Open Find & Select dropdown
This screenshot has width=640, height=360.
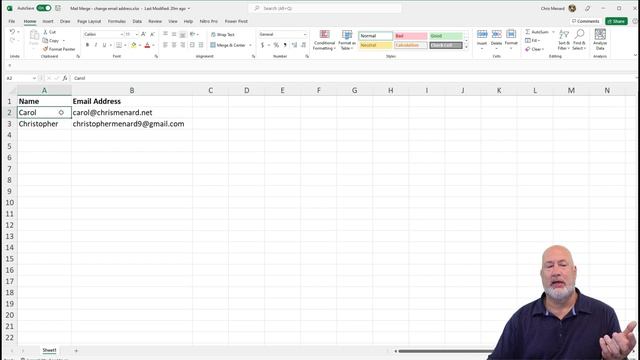click(579, 40)
